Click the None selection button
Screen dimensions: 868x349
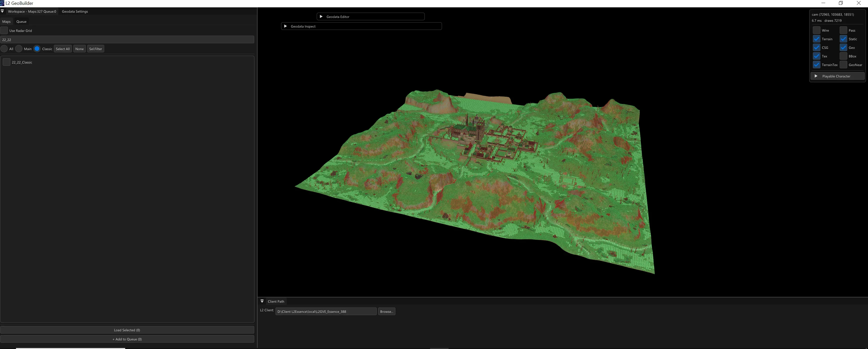[x=79, y=49]
